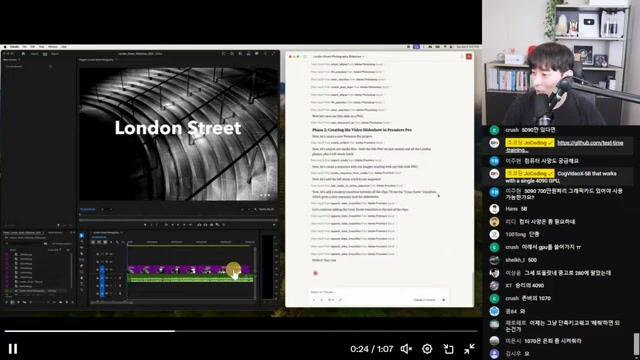
Task: Switch Project panel to list view
Action: point(12,302)
